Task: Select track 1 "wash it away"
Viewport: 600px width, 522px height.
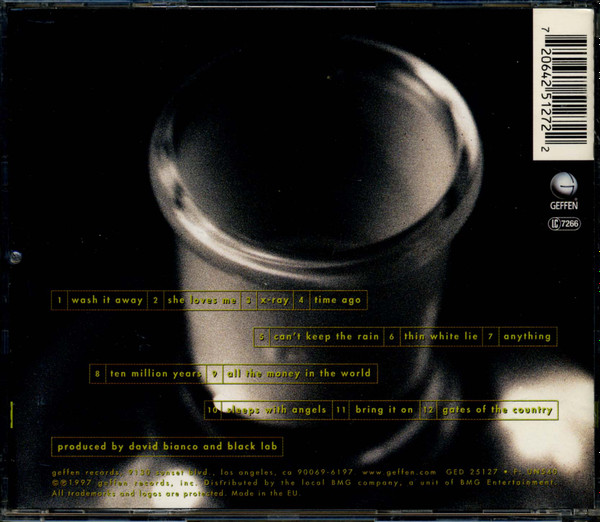Action: pyautogui.click(x=106, y=300)
